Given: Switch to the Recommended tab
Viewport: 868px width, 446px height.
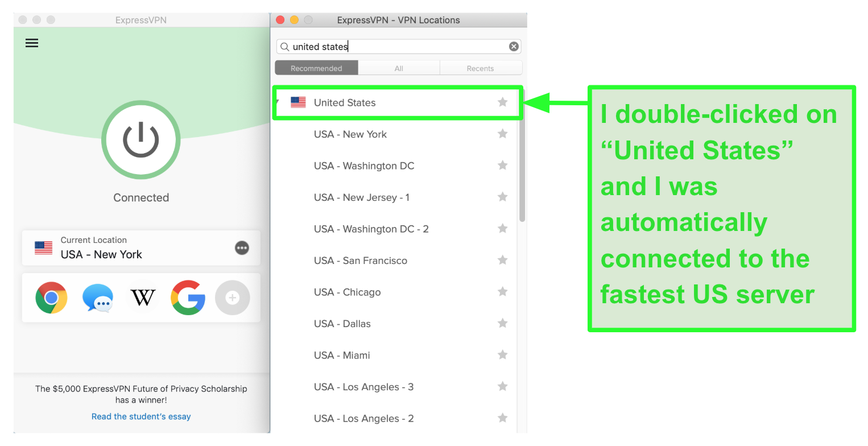Looking at the screenshot, I should pyautogui.click(x=316, y=68).
